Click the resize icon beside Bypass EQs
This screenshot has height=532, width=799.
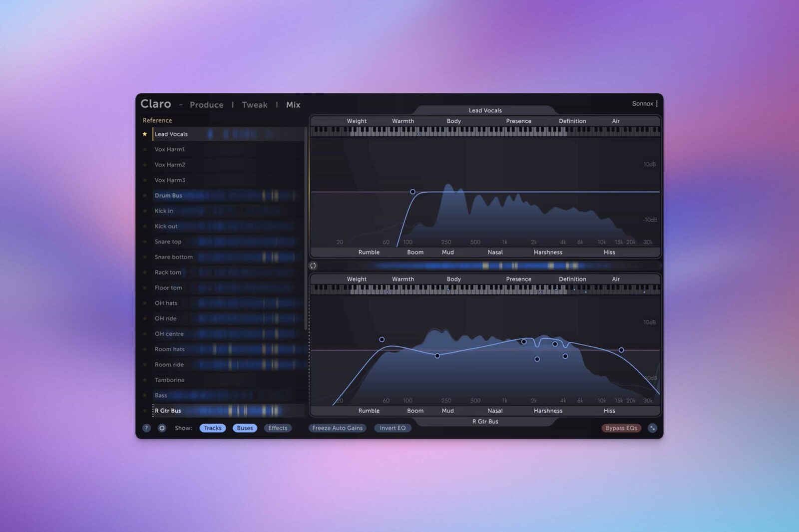(652, 428)
